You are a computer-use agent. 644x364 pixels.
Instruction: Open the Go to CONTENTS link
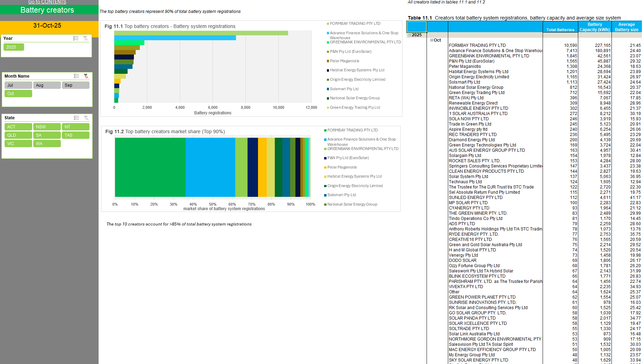point(47,2)
